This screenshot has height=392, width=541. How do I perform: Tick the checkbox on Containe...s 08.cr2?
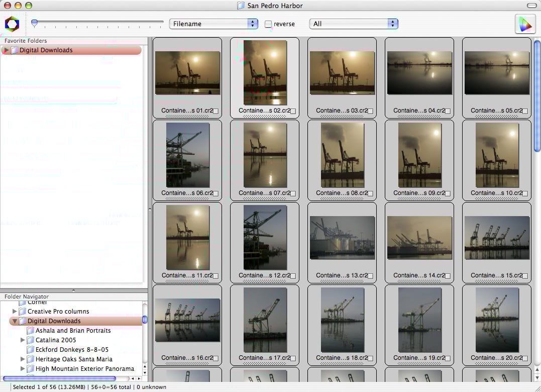click(x=370, y=193)
